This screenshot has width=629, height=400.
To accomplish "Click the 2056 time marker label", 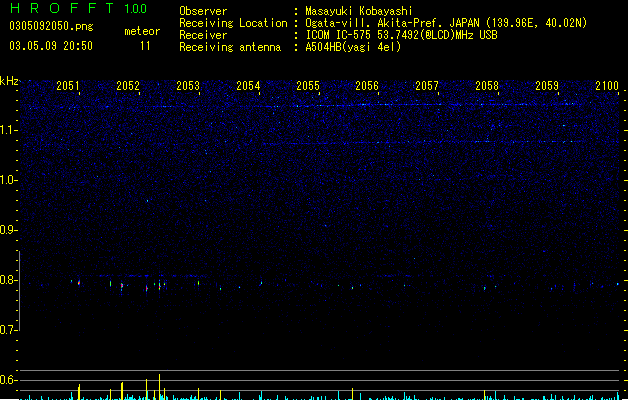I will [x=367, y=85].
